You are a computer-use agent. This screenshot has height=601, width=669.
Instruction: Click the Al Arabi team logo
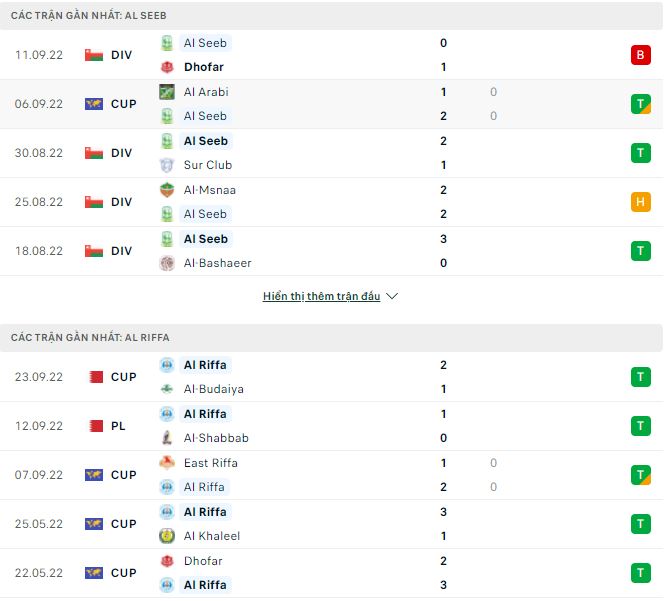(x=167, y=92)
